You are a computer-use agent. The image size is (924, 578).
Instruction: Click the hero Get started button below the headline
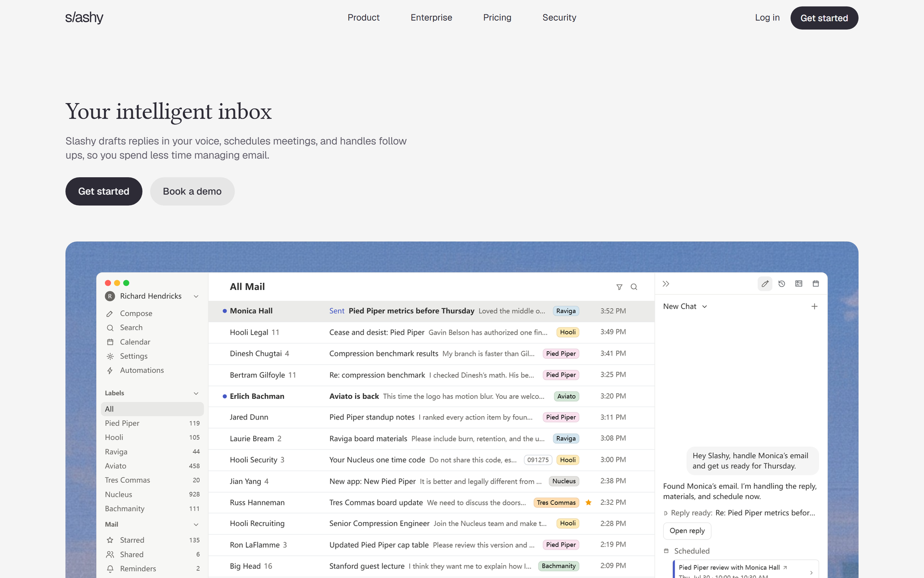[x=103, y=191]
